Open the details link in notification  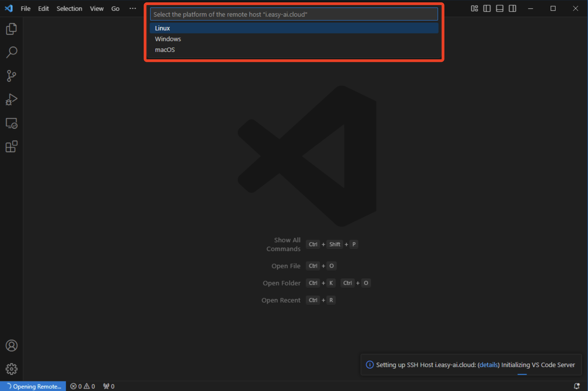[x=488, y=365]
